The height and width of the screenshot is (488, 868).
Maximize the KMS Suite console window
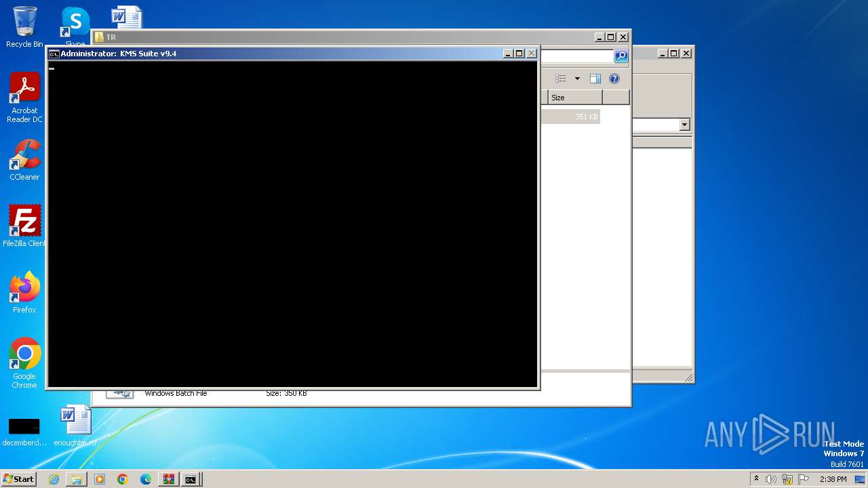point(519,54)
